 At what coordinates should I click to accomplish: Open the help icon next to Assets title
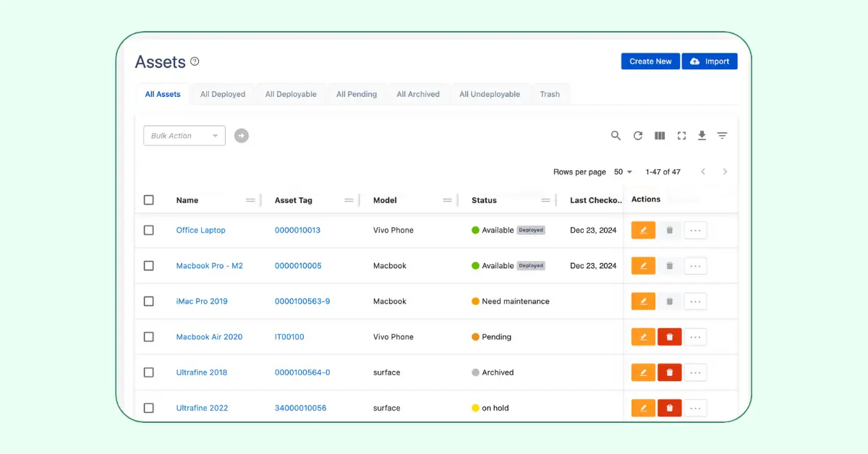point(195,62)
